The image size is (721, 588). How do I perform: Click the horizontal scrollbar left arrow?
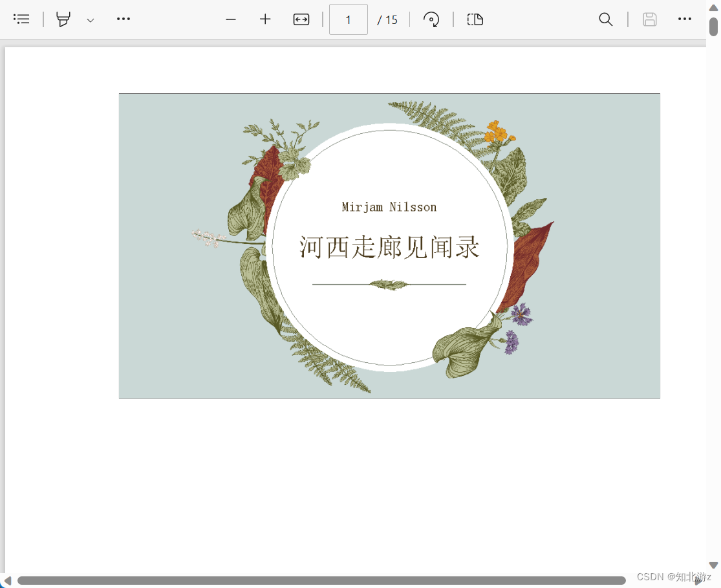[x=7, y=581]
